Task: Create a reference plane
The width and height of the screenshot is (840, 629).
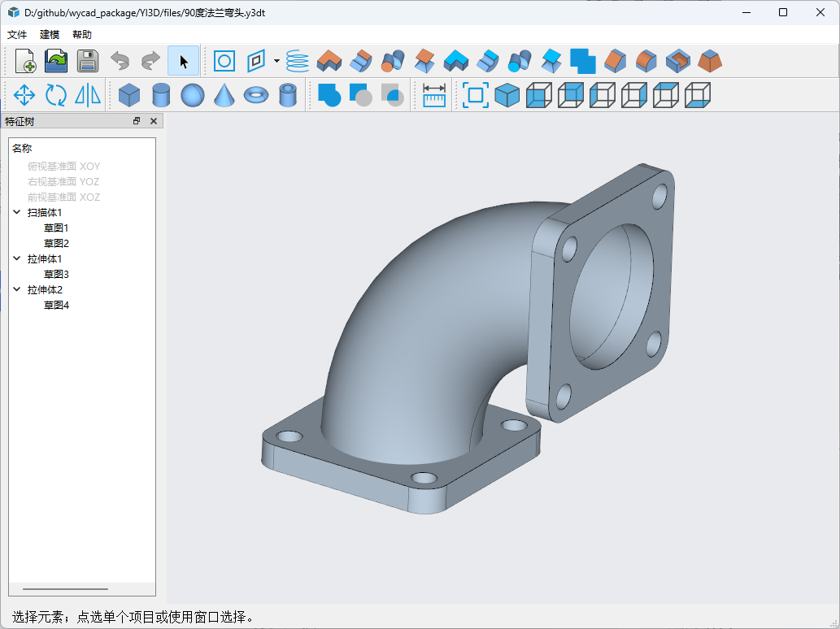Action: 256,61
